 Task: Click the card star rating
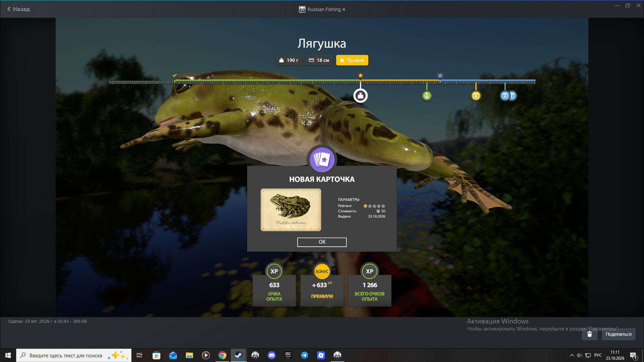(x=374, y=206)
